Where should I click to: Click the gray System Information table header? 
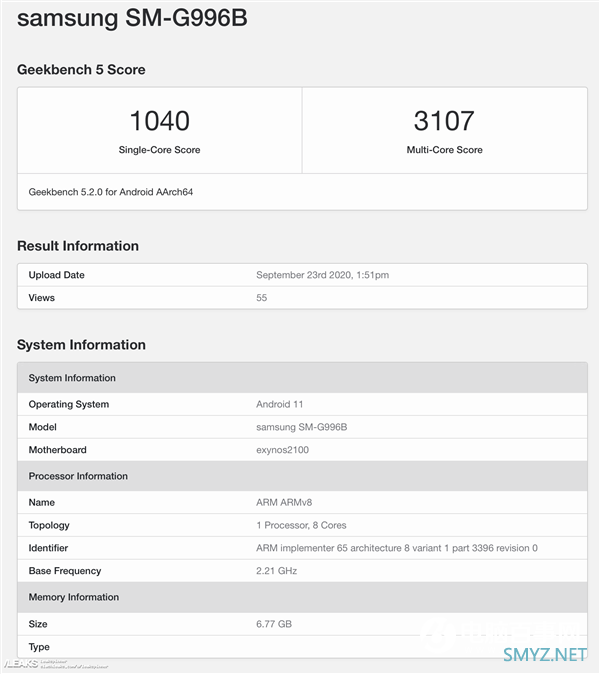click(302, 378)
